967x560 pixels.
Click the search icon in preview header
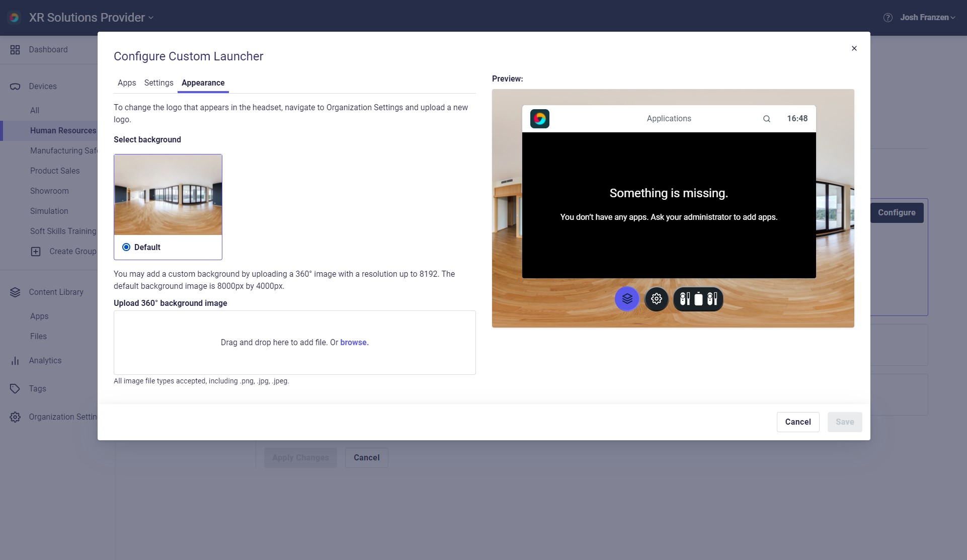[767, 119]
